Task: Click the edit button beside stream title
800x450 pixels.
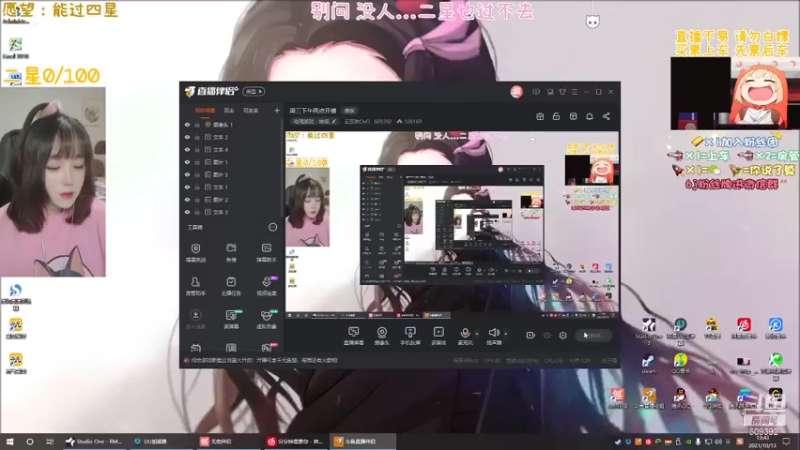Action: click(349, 110)
